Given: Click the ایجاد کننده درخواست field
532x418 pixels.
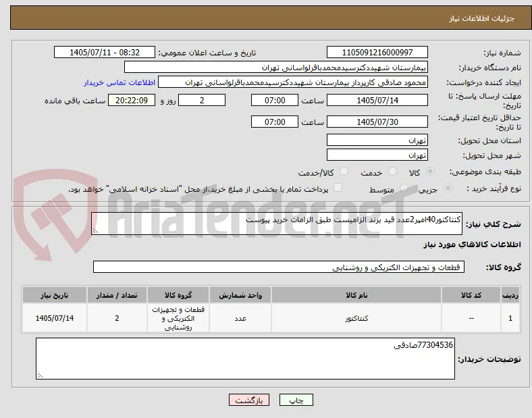Looking at the screenshot, I should 293,82.
